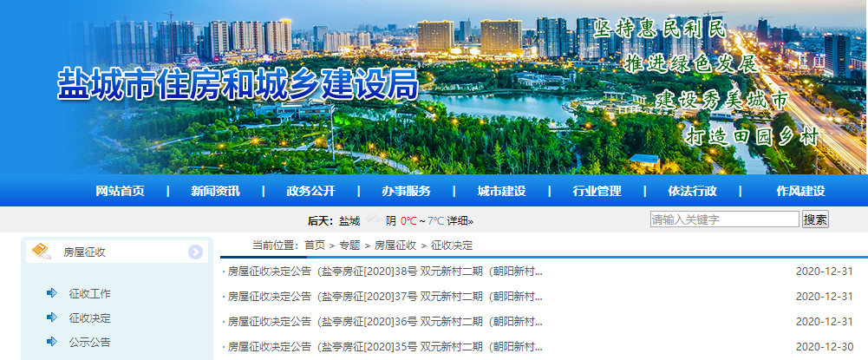Click the 搜索 search button

click(815, 219)
